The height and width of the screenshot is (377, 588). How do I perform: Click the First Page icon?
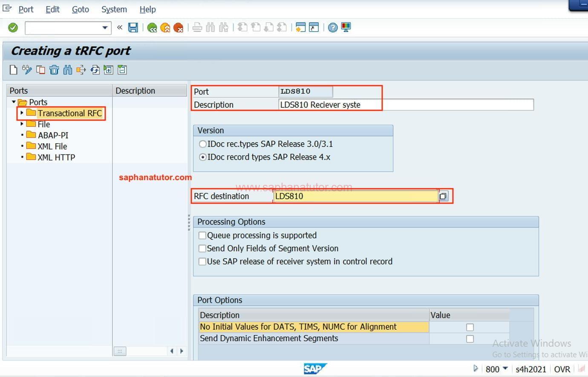[x=242, y=28]
